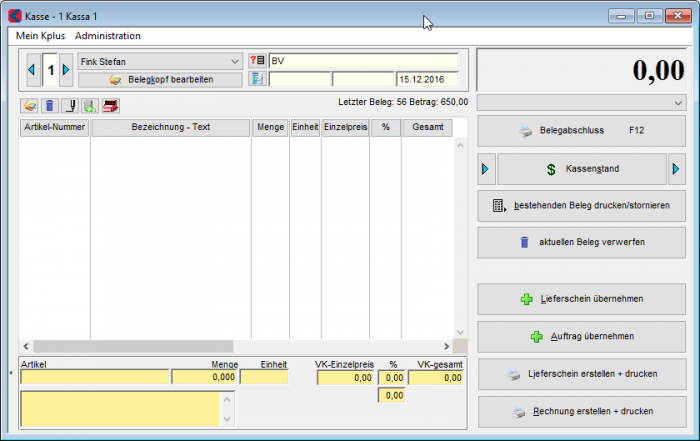Go to previous register with left blue arrow
Viewport: 700px width, 441px height.
[x=32, y=70]
